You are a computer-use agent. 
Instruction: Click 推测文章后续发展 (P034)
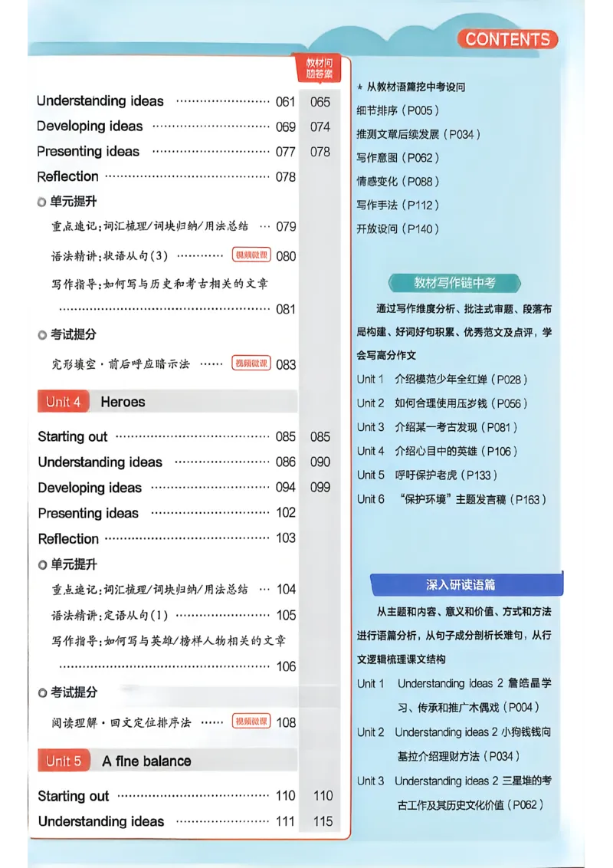coord(418,134)
